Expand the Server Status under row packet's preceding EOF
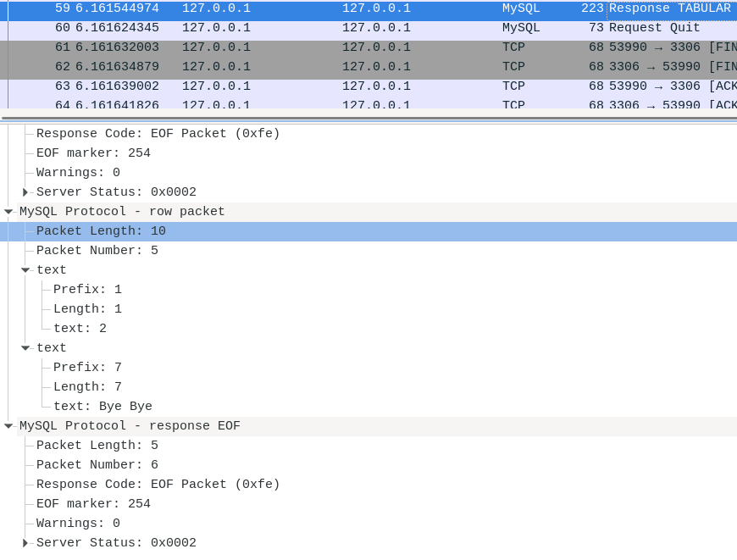The height and width of the screenshot is (560, 737). tap(25, 192)
